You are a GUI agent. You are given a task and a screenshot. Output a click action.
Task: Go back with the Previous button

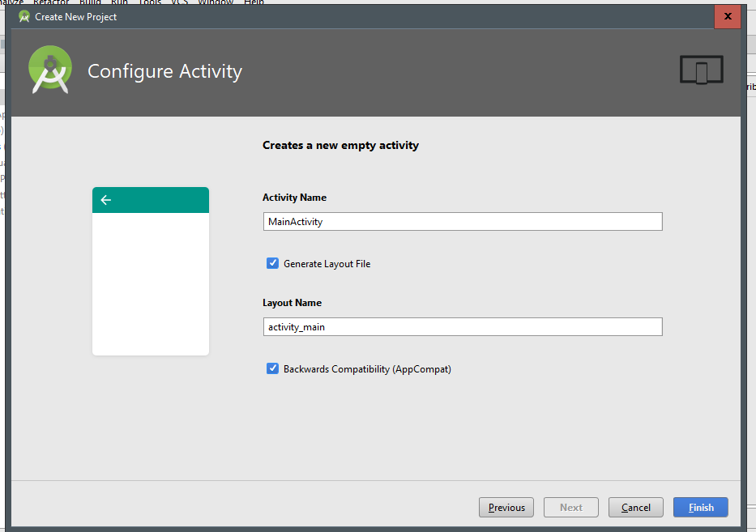point(506,508)
